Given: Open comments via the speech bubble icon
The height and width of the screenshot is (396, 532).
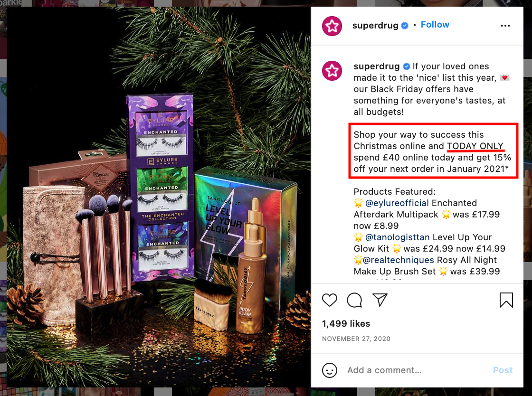Looking at the screenshot, I should click(354, 300).
